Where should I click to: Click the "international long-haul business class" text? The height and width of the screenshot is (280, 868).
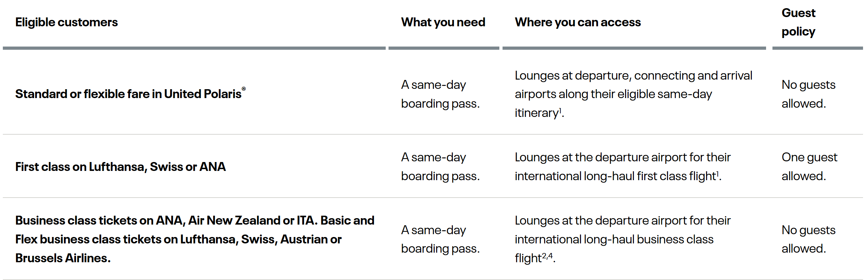614,239
